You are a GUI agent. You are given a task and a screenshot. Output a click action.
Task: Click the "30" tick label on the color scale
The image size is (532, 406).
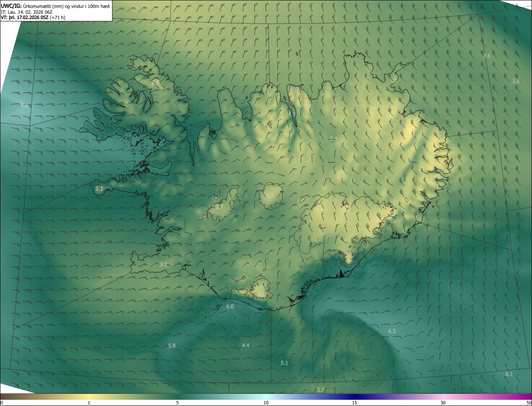click(x=443, y=403)
